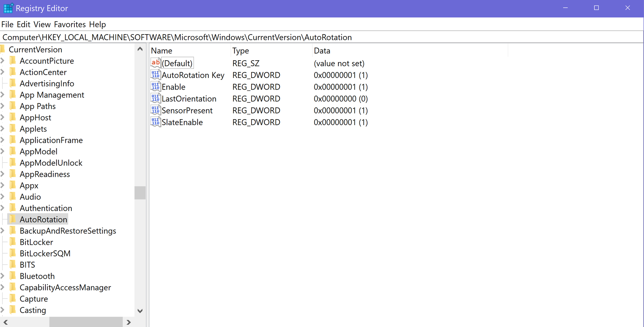Screen dimensions: 644x327
Task: Select the AppReadiness key label
Action: (45, 174)
